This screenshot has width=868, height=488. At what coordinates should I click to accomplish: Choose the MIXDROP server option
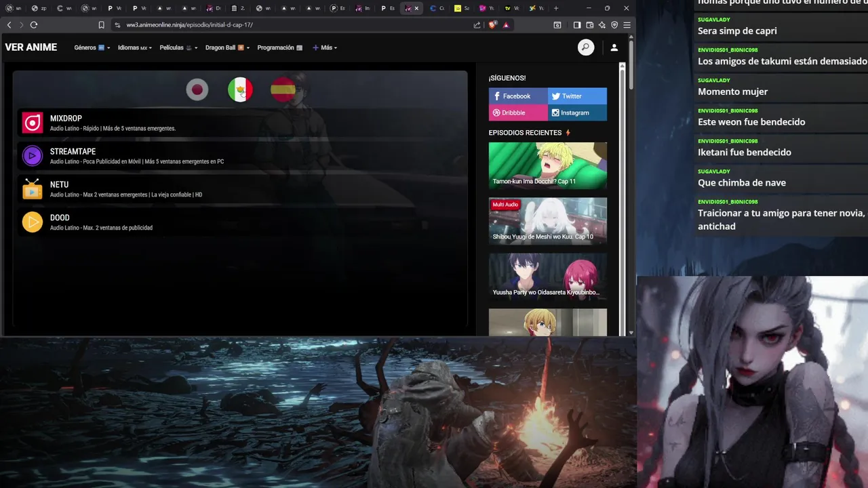pyautogui.click(x=240, y=123)
